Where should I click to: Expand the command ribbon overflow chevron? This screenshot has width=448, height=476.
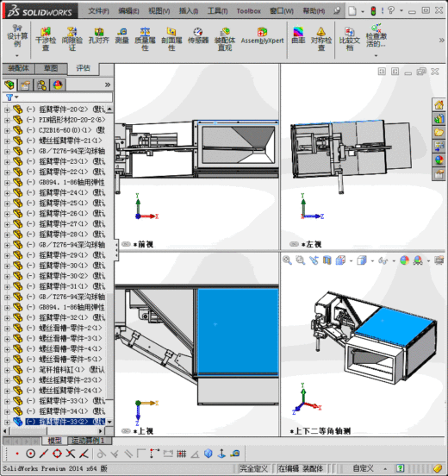441,40
